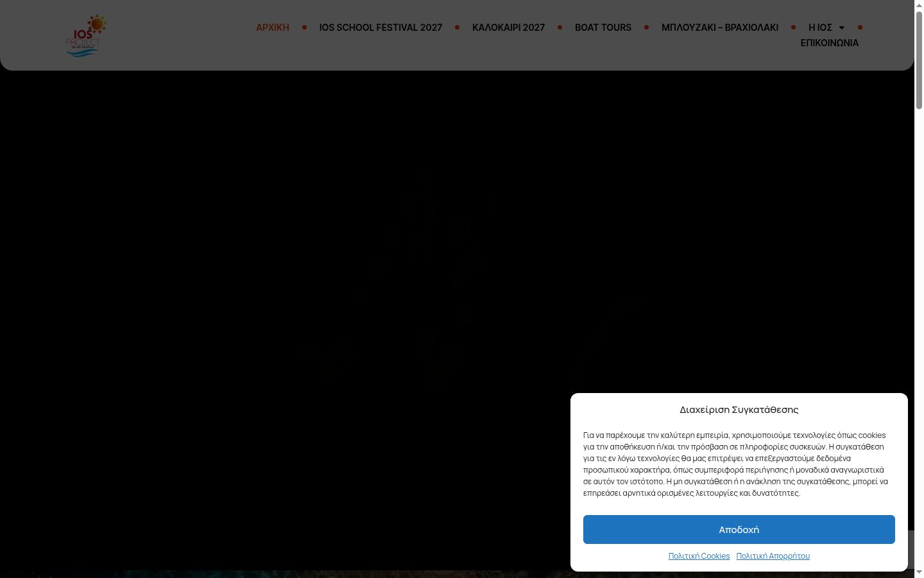The width and height of the screenshot is (924, 578).
Task: Open ΜΠΛΟΥΖΑΚΙ – ΒΡΑΧΙΟΛΑΚΙ page
Action: (x=720, y=28)
